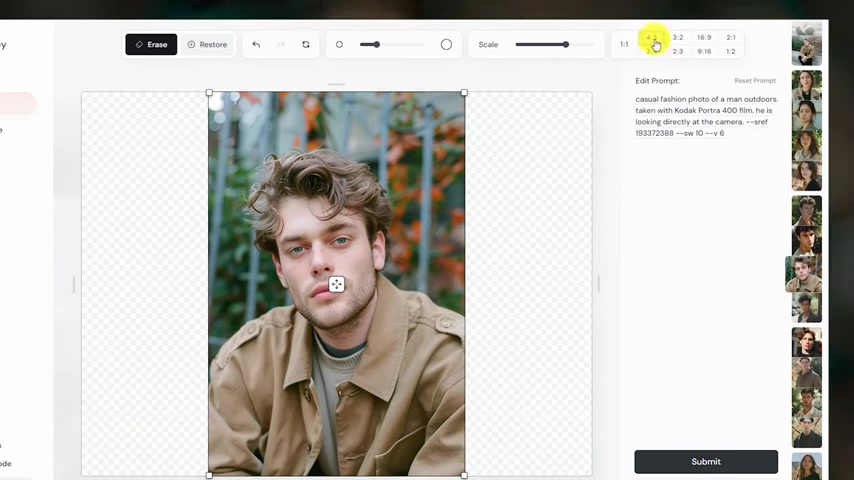
Task: Choose the 9:16 aspect ratio
Action: pyautogui.click(x=704, y=52)
